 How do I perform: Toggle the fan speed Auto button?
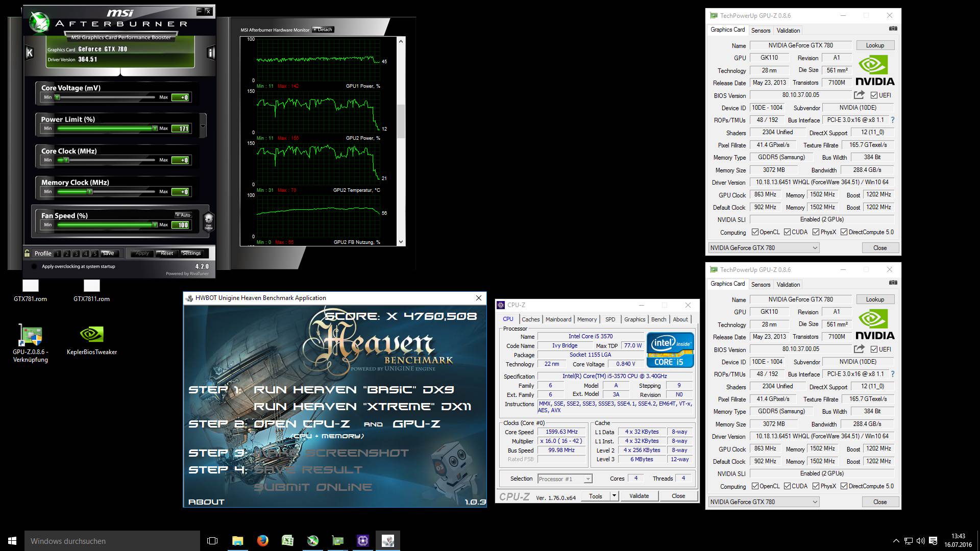click(183, 215)
